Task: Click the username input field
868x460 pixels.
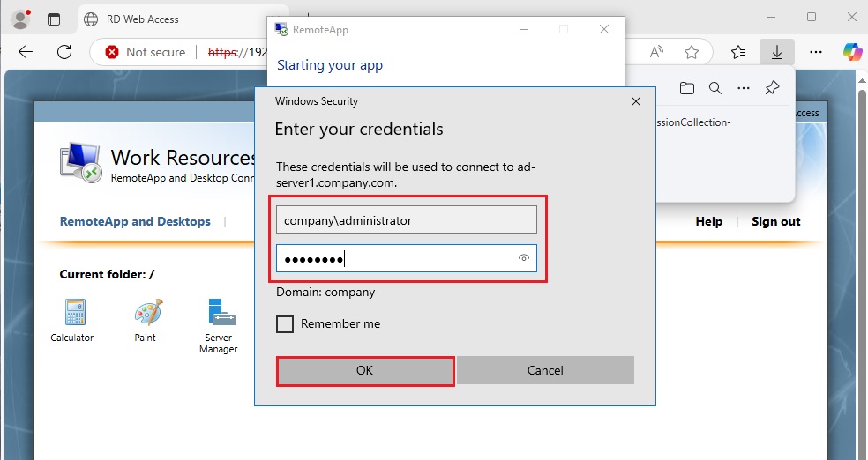Action: (407, 220)
